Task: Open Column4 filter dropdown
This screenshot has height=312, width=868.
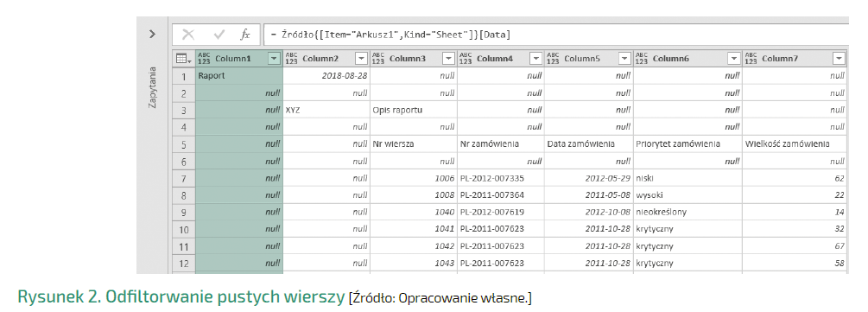Action: tap(535, 58)
